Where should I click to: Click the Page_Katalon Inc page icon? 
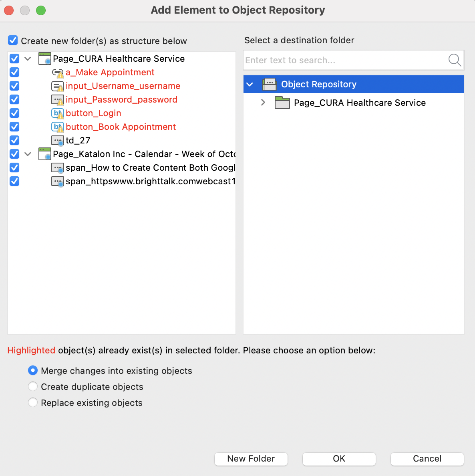[45, 154]
